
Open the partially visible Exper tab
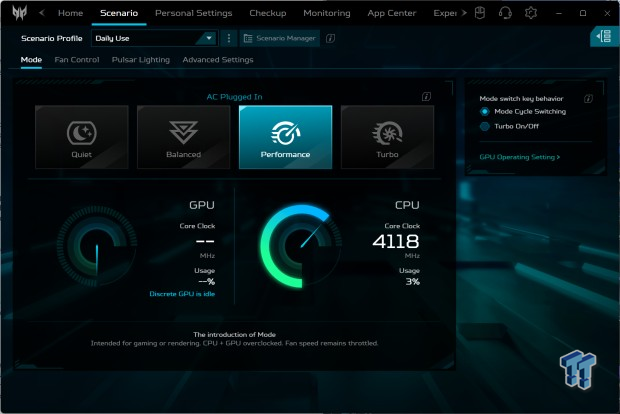[445, 13]
